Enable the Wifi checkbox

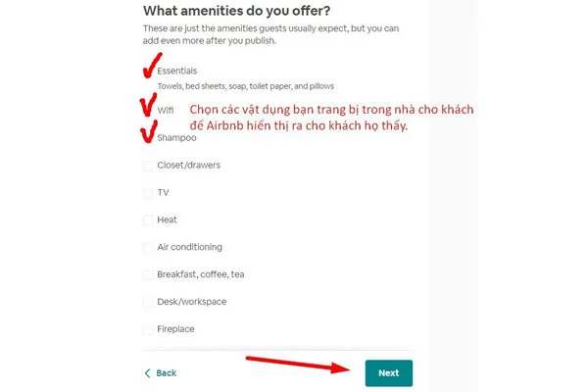148,110
